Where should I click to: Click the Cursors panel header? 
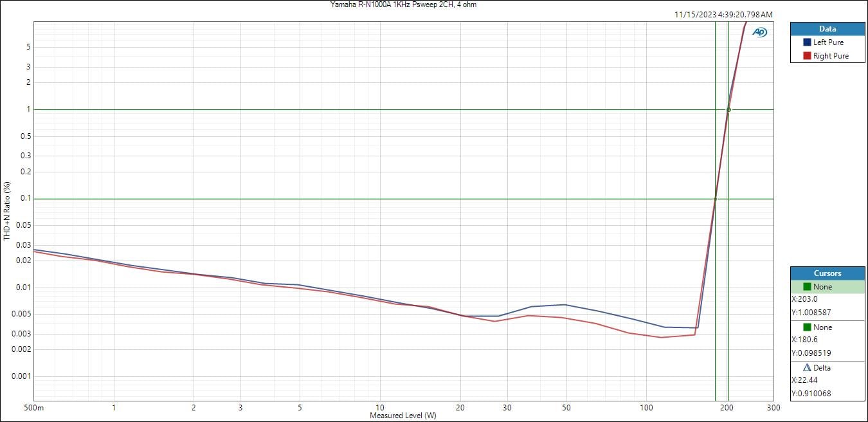(827, 273)
